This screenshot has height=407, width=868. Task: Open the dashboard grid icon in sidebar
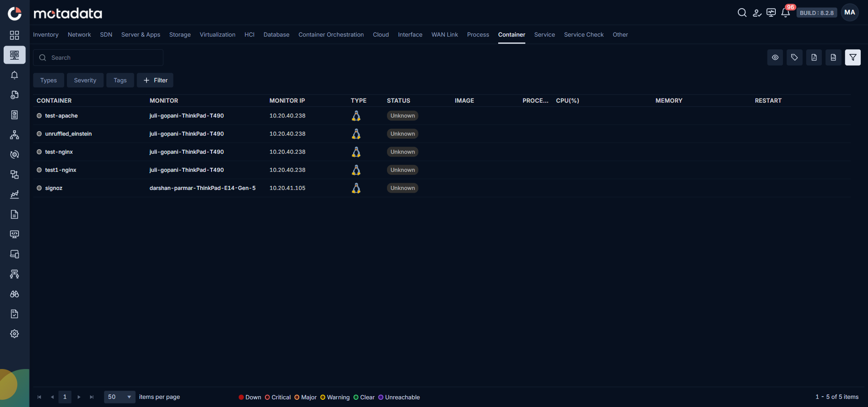[x=14, y=35]
